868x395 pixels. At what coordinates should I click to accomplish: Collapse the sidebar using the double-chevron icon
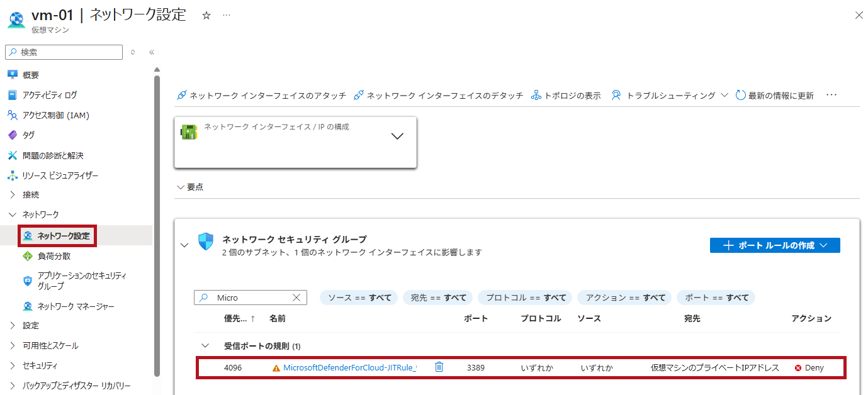pos(151,52)
